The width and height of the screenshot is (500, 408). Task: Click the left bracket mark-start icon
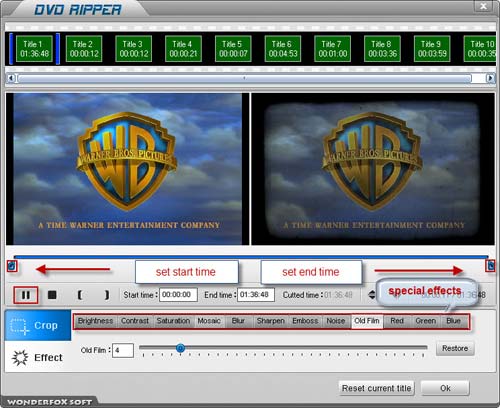(80, 295)
